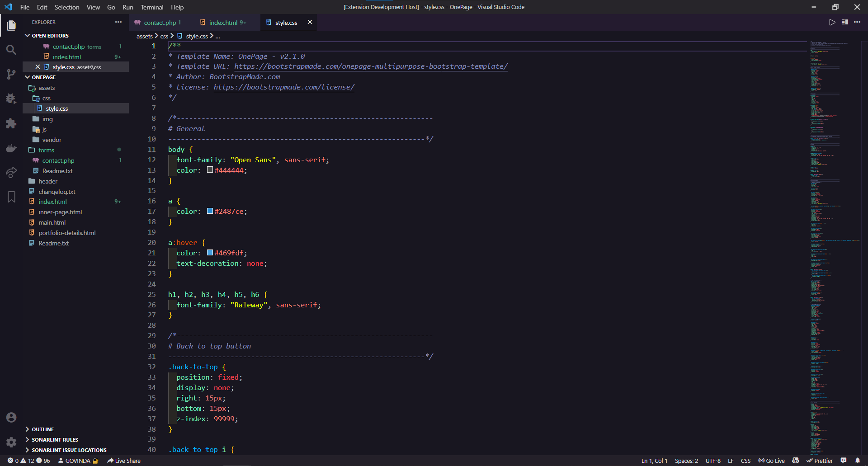Image resolution: width=868 pixels, height=466 pixels.
Task: Expand the img folder
Action: tap(76, 119)
